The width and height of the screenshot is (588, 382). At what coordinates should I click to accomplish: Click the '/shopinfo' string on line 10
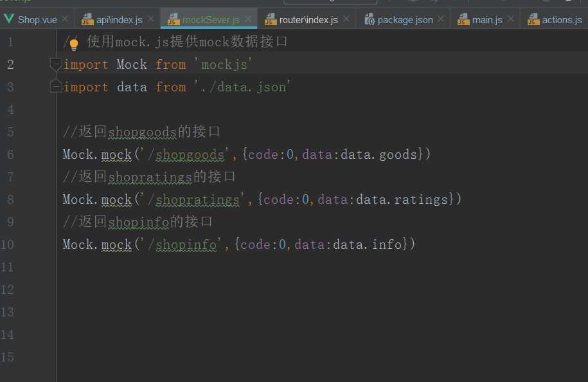183,244
